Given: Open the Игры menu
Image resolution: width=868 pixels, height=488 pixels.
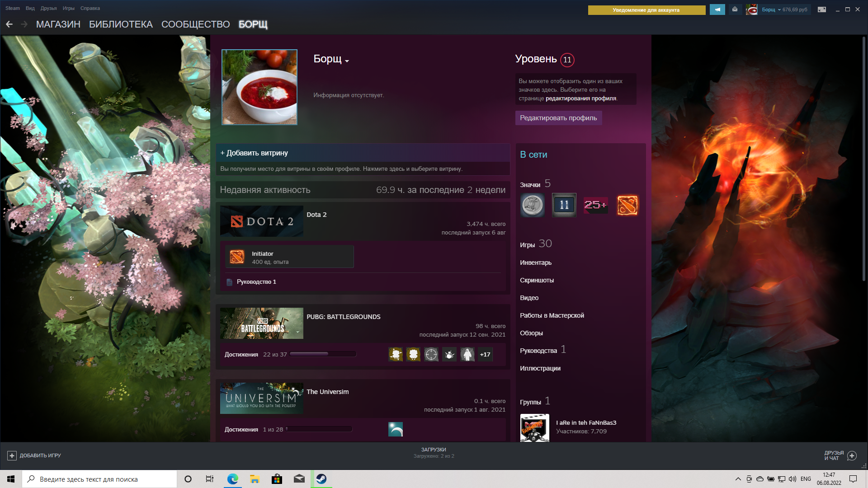Looking at the screenshot, I should click(69, 8).
